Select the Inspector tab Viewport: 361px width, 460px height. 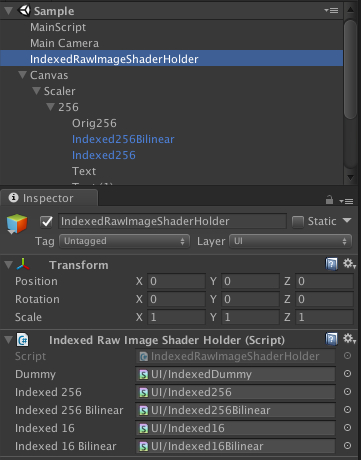pos(49,198)
